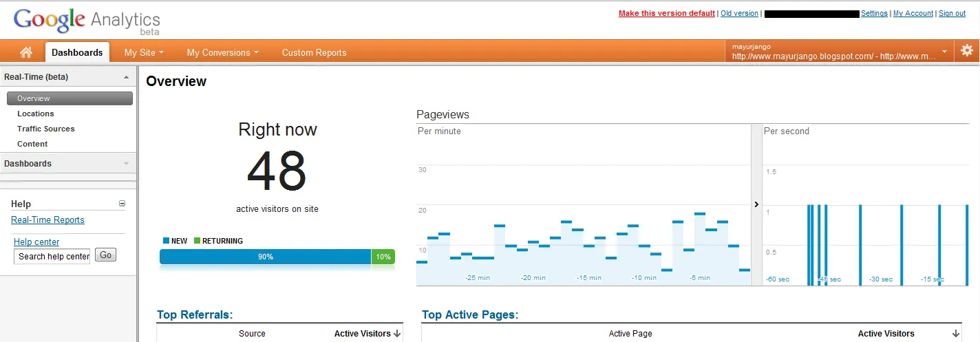980x342 pixels.
Task: Switch to the Dashboards tab
Action: click(x=77, y=52)
